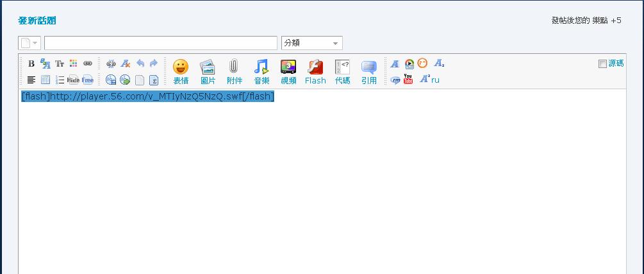
Task: Click the highlighted [flash] URL text
Action: pyautogui.click(x=148, y=97)
